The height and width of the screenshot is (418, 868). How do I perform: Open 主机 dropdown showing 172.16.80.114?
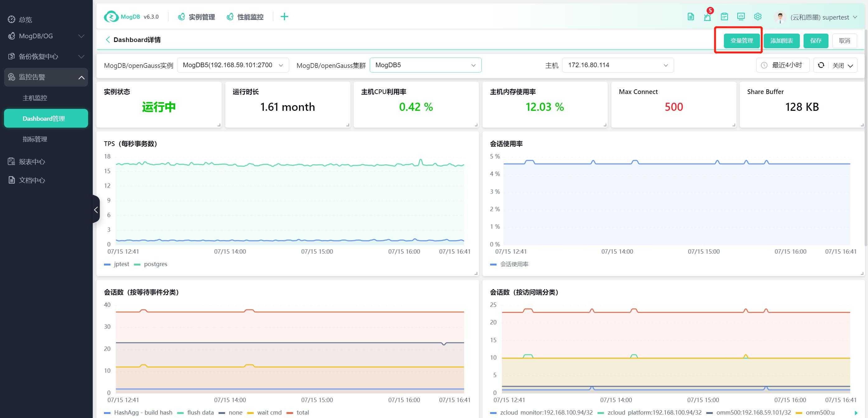pos(618,65)
